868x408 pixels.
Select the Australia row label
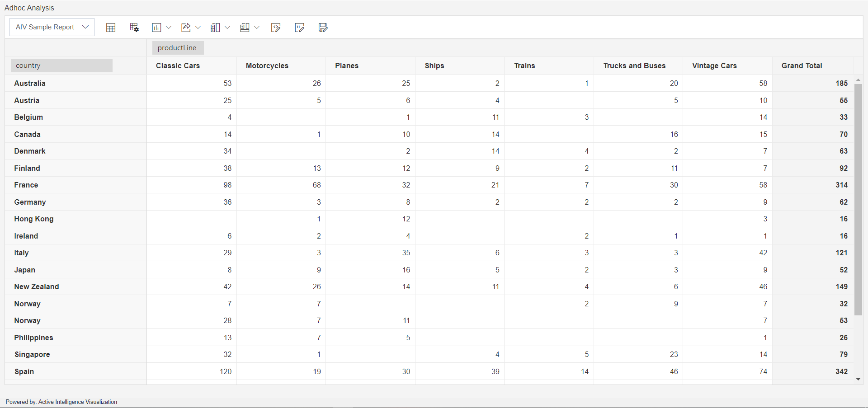pyautogui.click(x=30, y=84)
